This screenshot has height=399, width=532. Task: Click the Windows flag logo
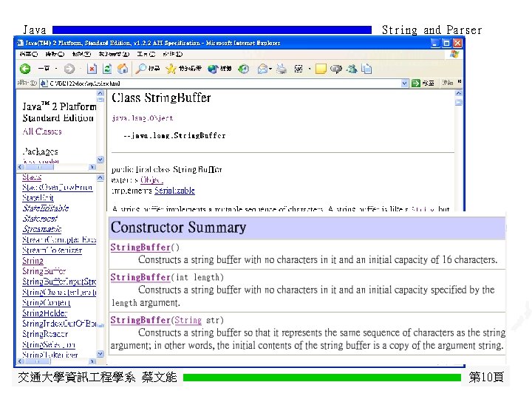pyautogui.click(x=454, y=54)
